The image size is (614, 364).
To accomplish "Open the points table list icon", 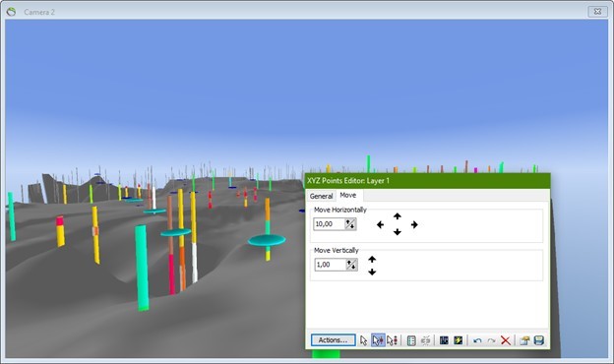I will click(x=411, y=340).
